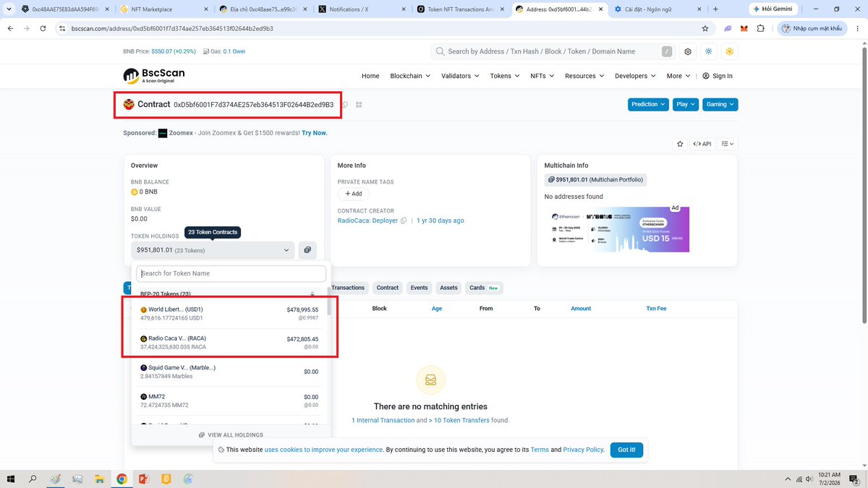Screen dimensions: 868x488
Task: Open the 1 Internal Transaction link
Action: click(x=383, y=420)
